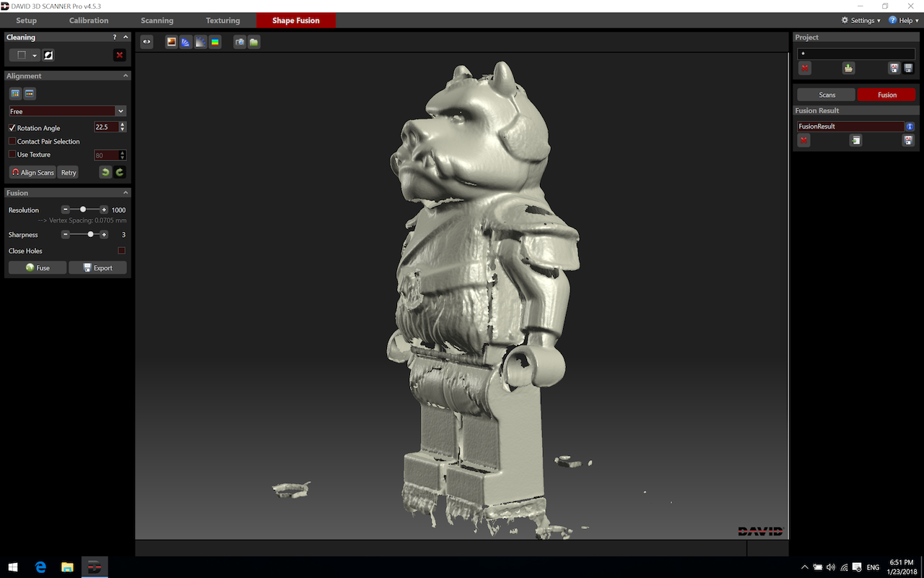Click the Resolution slider handle

coord(83,210)
